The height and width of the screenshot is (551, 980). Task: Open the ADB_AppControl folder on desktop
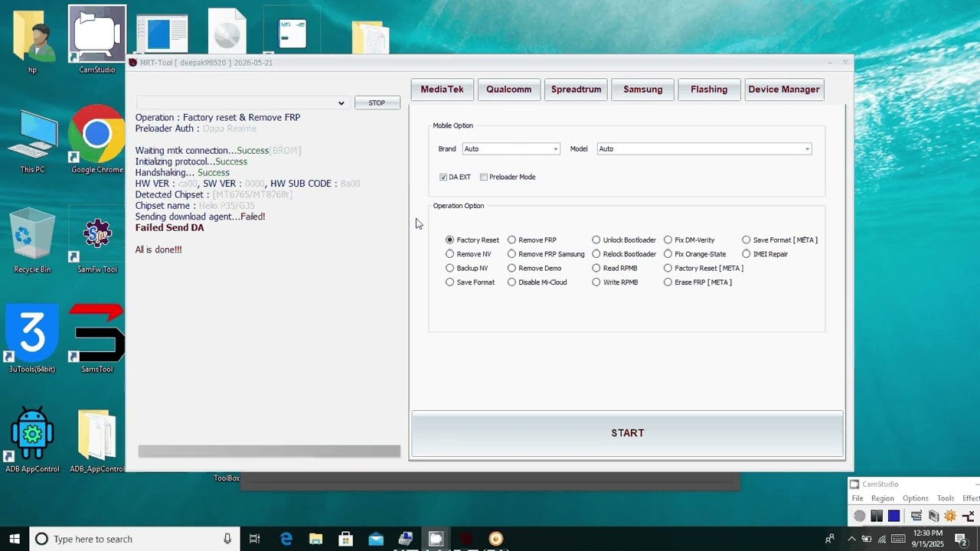point(97,439)
